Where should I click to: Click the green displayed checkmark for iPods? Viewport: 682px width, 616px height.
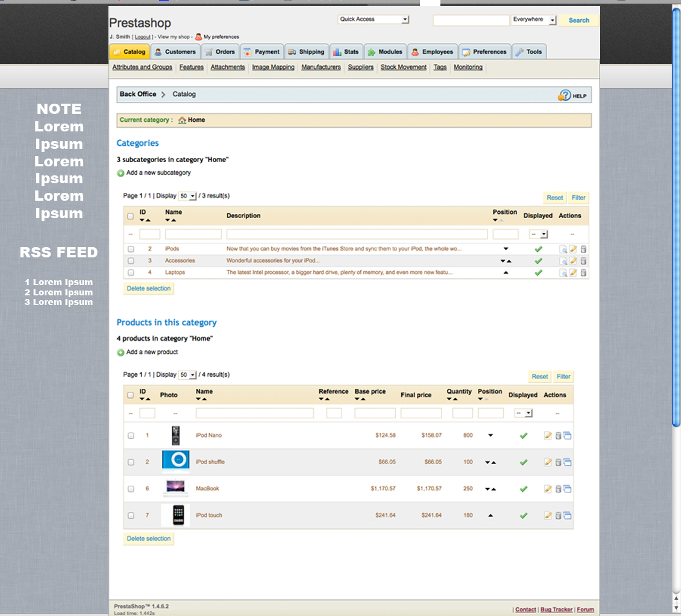click(539, 250)
